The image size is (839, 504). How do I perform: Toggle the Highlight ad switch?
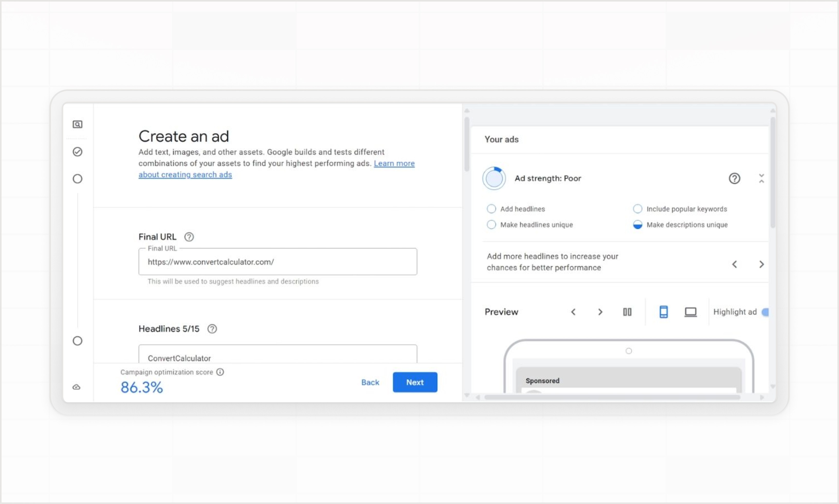point(765,312)
